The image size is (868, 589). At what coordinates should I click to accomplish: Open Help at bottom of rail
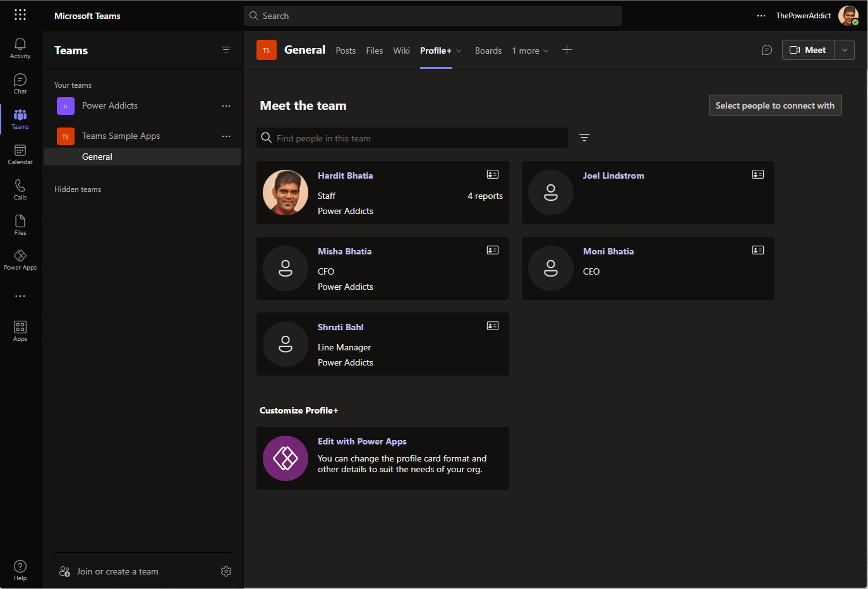click(x=20, y=570)
